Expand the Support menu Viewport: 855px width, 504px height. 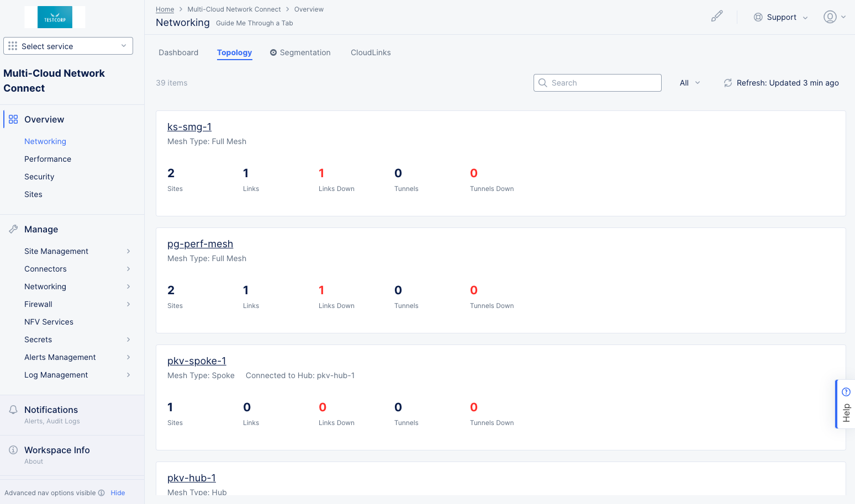tap(780, 17)
